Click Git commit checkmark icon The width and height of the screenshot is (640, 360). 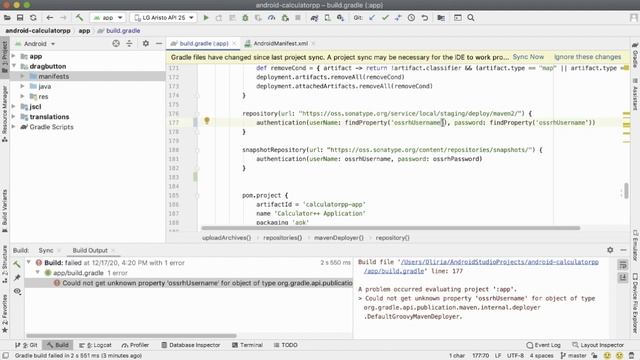(x=385, y=18)
